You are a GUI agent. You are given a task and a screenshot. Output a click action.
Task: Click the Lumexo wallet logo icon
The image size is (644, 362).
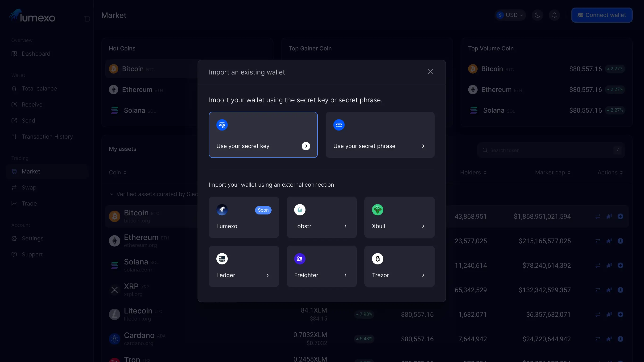[x=222, y=210]
